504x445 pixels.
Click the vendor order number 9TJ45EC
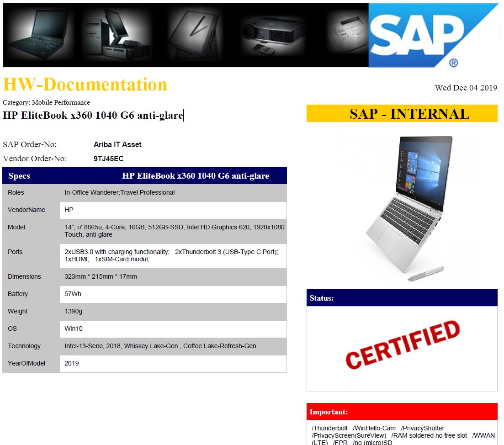[108, 159]
